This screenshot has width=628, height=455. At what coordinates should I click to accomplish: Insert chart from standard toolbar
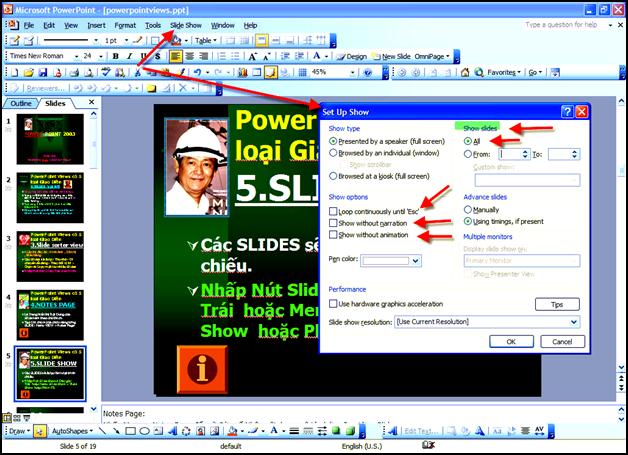(242, 72)
